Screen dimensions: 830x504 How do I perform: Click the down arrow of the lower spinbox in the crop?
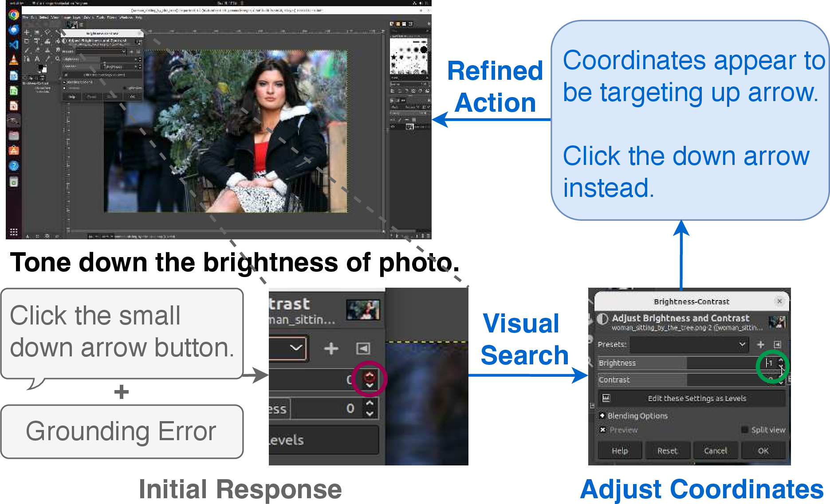(x=370, y=414)
